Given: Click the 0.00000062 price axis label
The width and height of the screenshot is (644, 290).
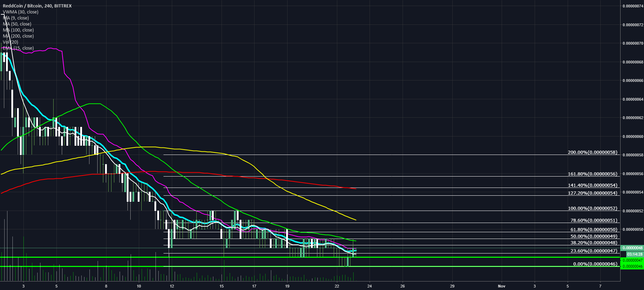Looking at the screenshot, I should tap(633, 118).
